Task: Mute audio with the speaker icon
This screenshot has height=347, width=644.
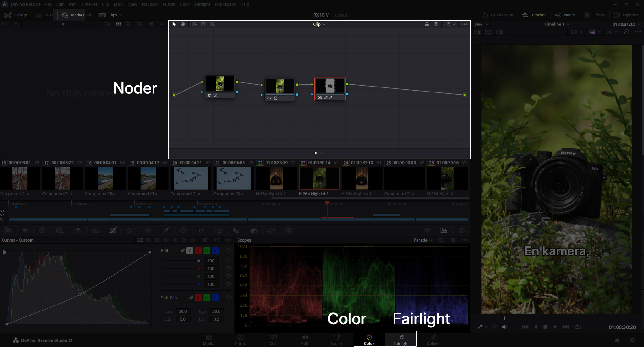Action: tap(505, 327)
